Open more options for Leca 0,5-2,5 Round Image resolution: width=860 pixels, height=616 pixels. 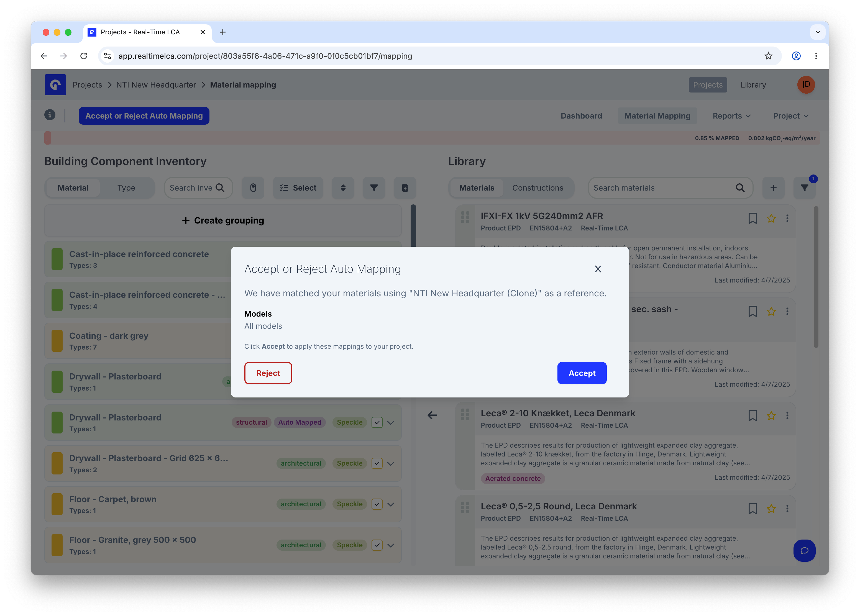click(787, 508)
